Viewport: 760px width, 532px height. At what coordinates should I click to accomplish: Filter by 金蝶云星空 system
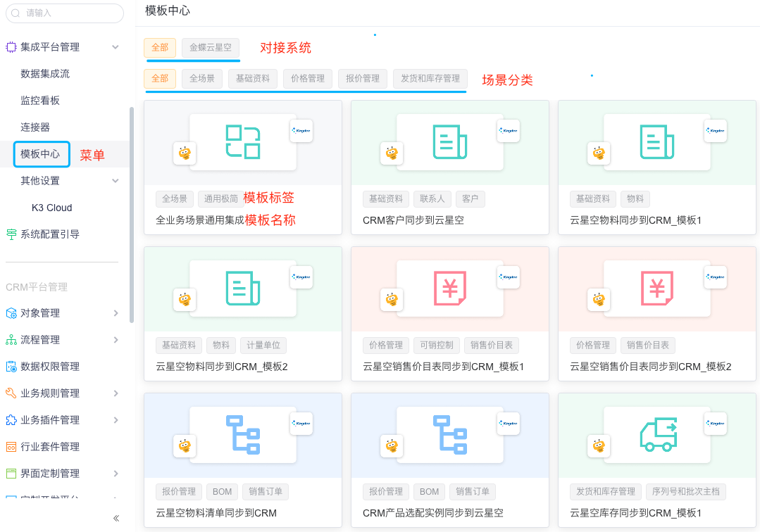pos(211,47)
